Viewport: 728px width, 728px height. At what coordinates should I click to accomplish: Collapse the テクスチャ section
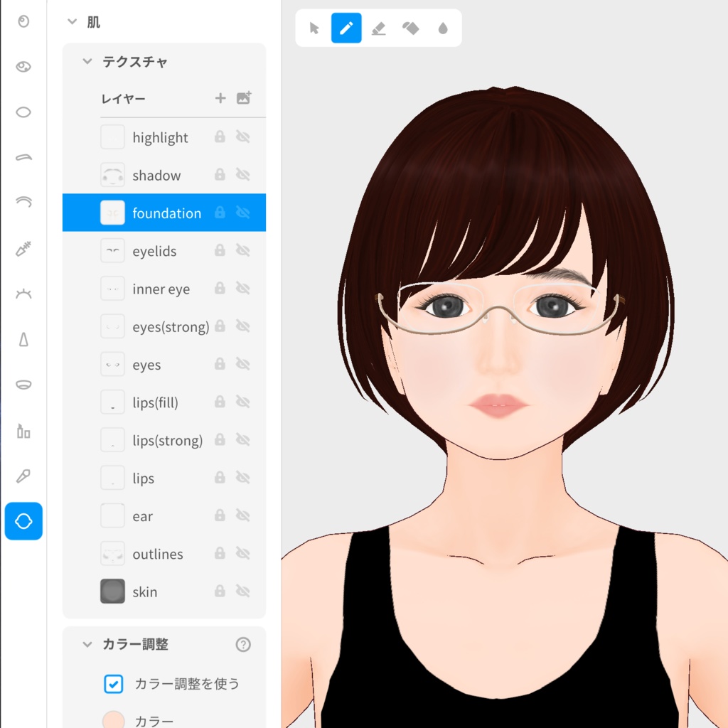pos(87,62)
